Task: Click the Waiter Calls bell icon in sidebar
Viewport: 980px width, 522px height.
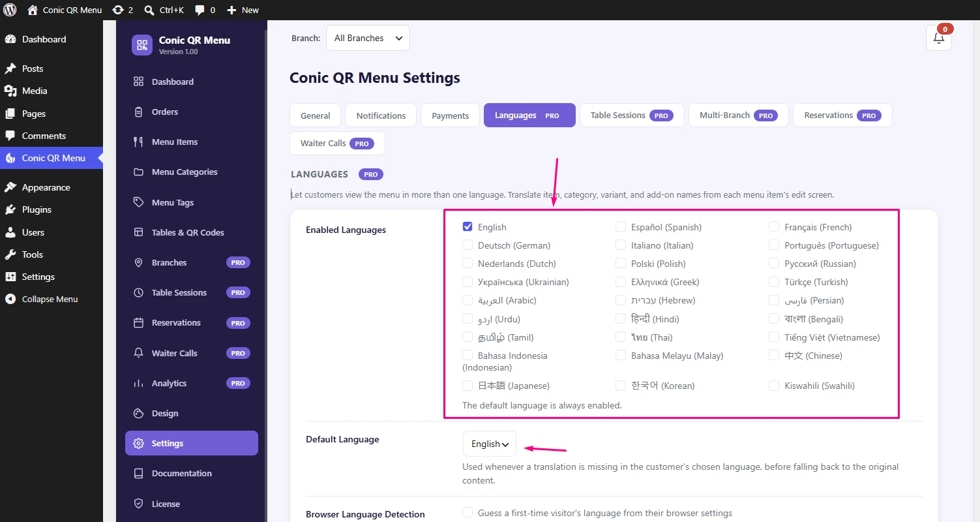Action: pos(138,353)
